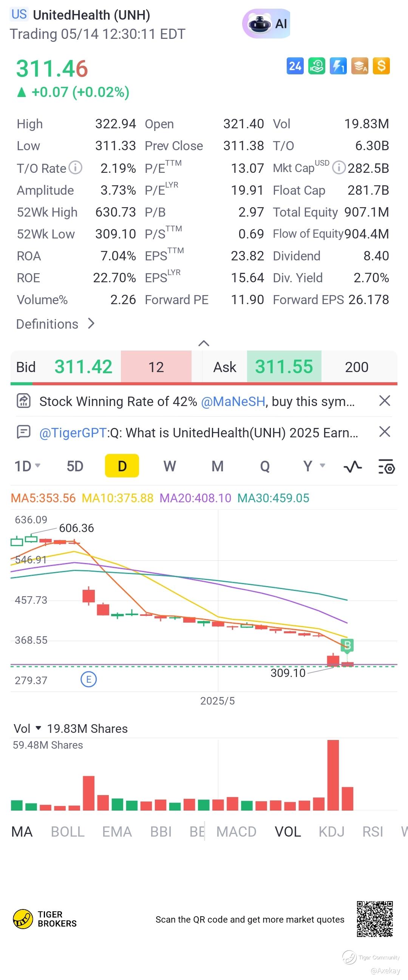Tap the 2025/5 date axis label

point(218,701)
